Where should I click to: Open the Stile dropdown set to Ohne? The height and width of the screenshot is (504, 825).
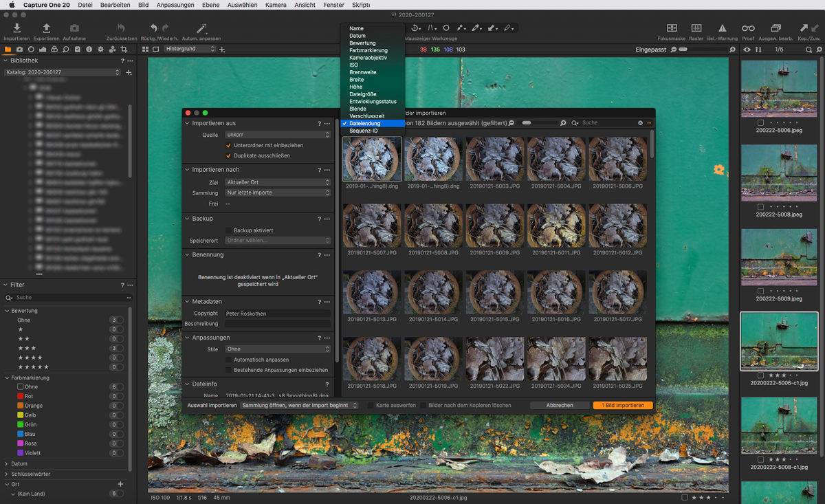point(278,349)
